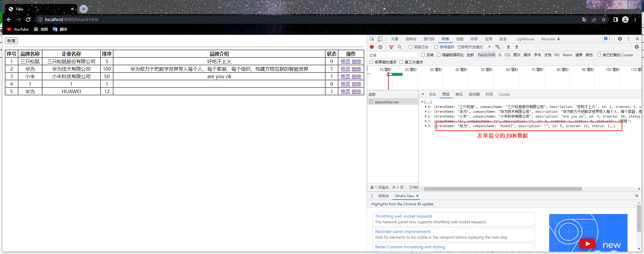Open YouTube bookmark
This screenshot has height=254, width=644.
[18, 29]
